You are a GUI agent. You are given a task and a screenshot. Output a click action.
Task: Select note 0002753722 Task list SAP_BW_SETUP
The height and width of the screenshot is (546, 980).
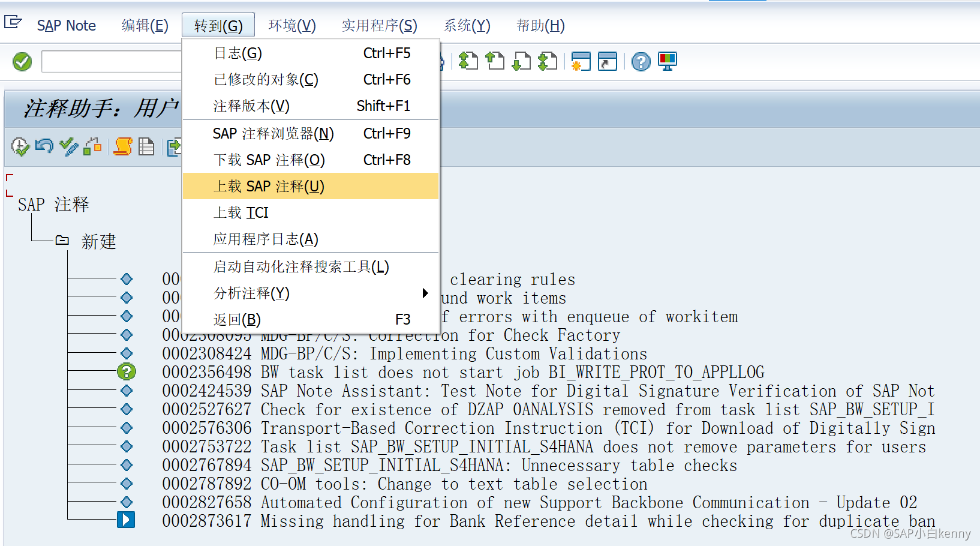(x=544, y=447)
